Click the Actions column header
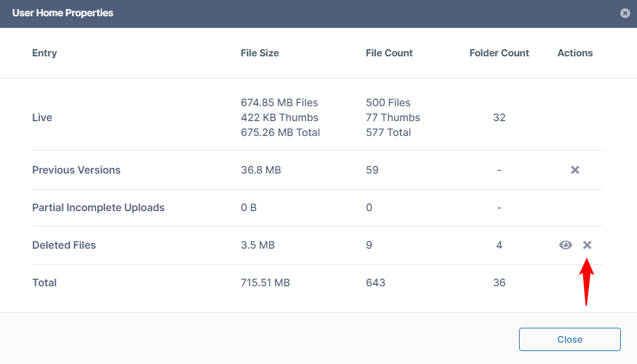The image size is (637, 364). tap(575, 53)
